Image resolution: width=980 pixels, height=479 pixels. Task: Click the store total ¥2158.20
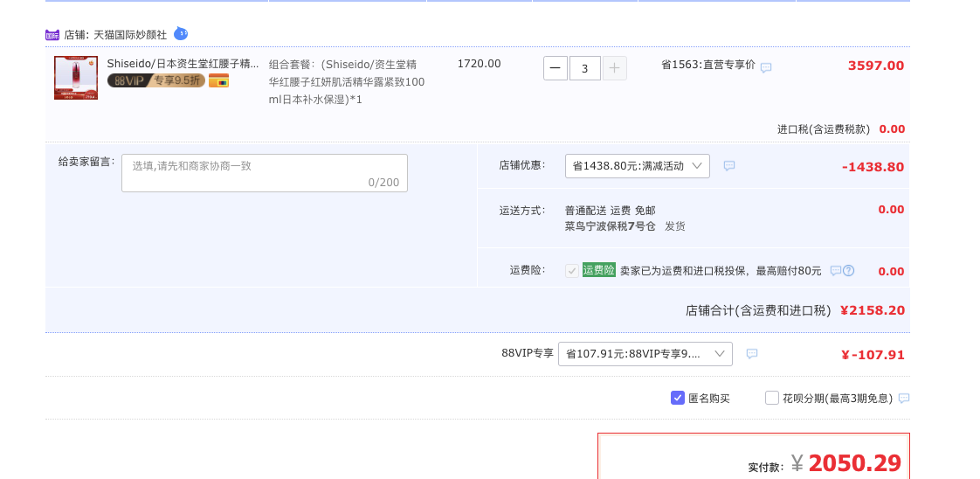[873, 310]
